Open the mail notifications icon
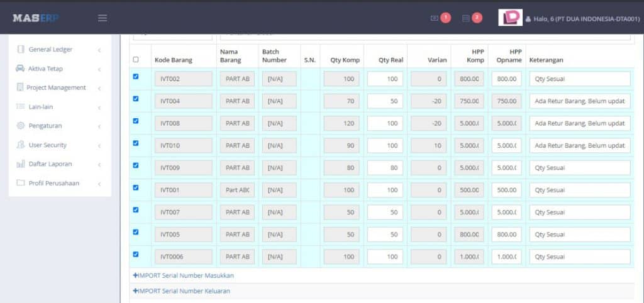Screen dimensions: 644x303 (x=434, y=18)
